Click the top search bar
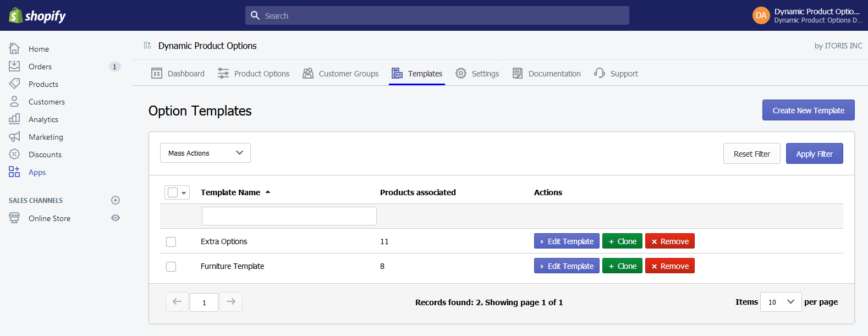The image size is (868, 336). tap(437, 15)
